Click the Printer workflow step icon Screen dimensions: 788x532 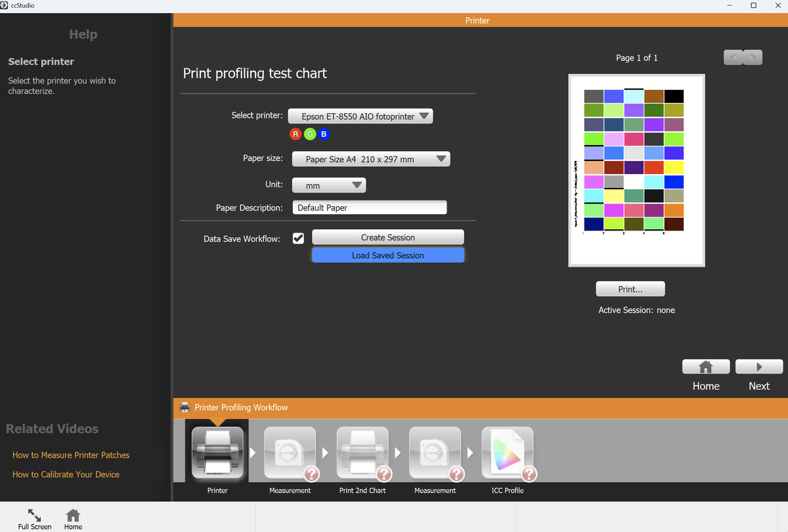coord(217,453)
